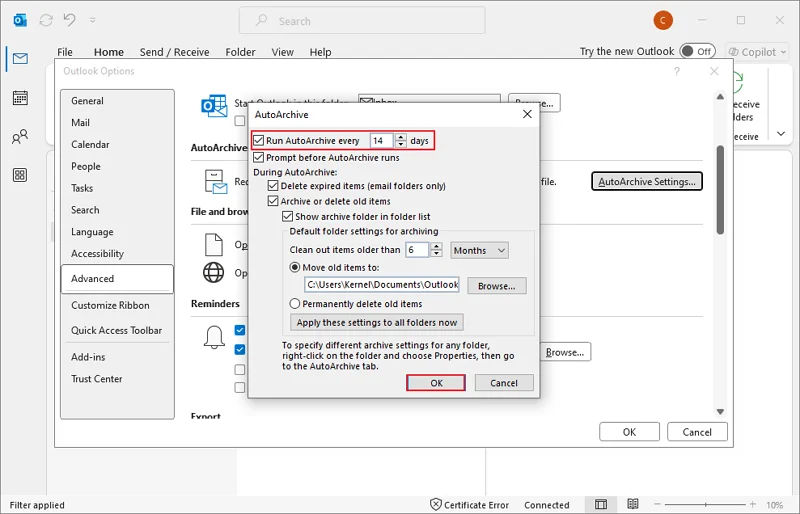Click OK in Outlook Options dialog
This screenshot has width=800, height=514.
pos(629,432)
